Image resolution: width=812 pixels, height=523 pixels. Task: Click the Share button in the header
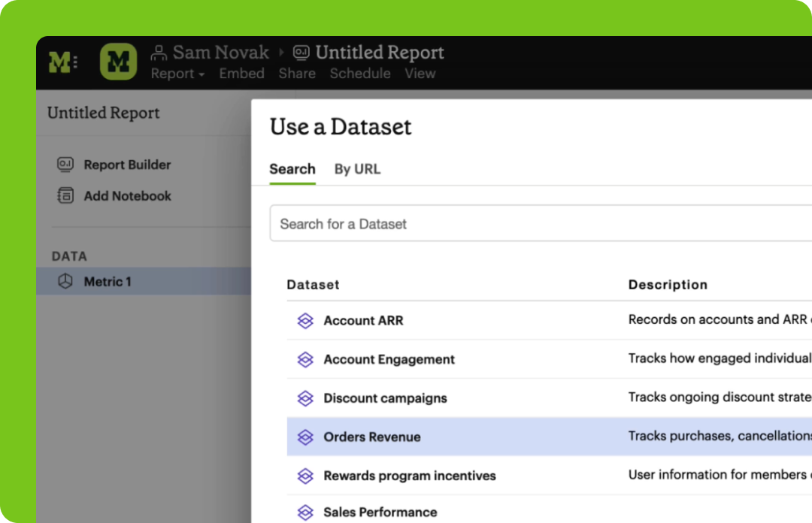[297, 74]
